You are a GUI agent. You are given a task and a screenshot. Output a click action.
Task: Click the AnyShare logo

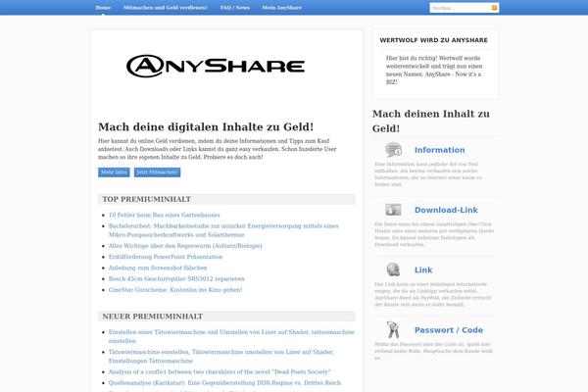(216, 66)
